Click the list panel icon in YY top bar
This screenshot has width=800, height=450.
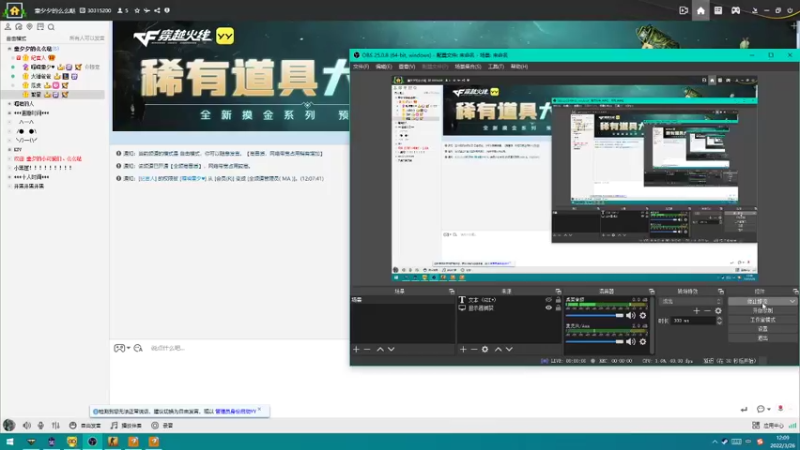click(718, 10)
